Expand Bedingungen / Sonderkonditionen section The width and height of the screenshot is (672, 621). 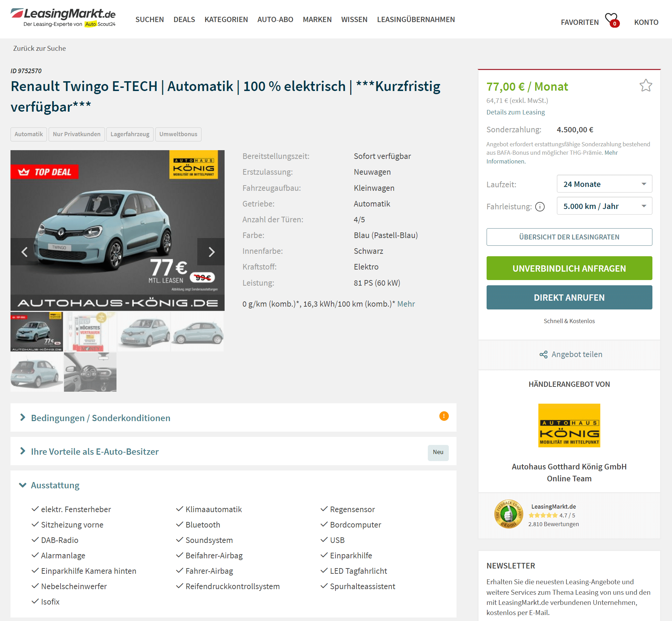(233, 418)
